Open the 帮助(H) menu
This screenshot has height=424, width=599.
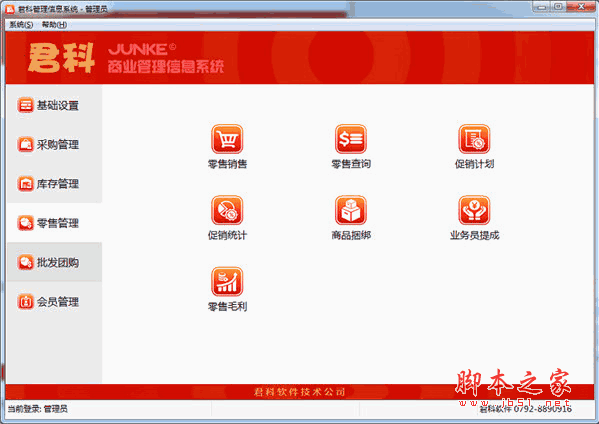[x=54, y=25]
